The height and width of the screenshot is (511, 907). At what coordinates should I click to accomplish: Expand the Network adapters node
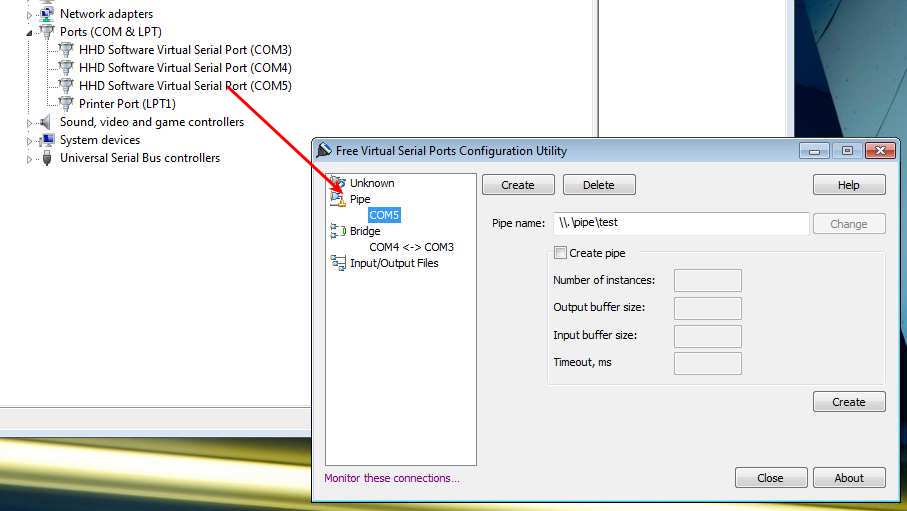click(x=30, y=14)
